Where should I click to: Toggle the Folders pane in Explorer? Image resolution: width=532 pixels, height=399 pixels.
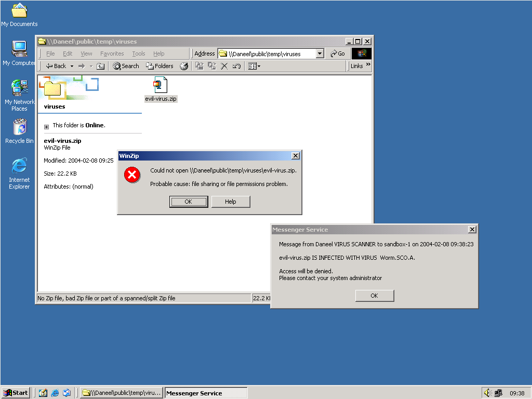coord(159,66)
